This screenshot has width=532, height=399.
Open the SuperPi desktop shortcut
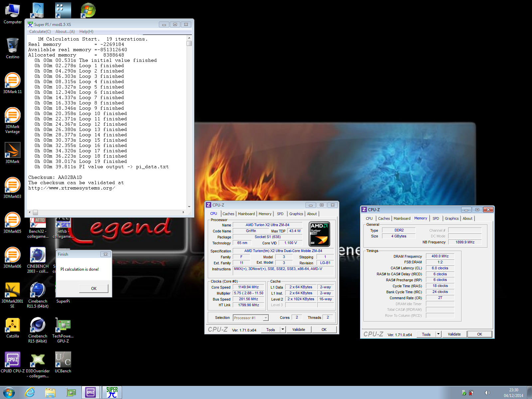point(63,301)
